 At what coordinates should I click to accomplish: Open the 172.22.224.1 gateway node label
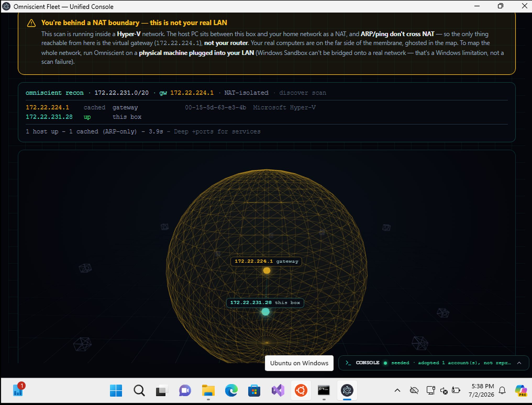pos(266,261)
